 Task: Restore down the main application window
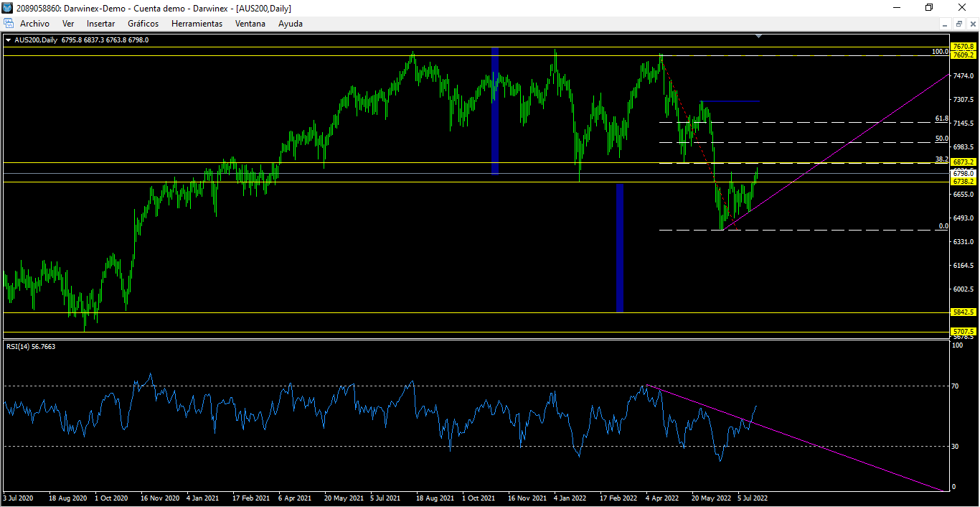click(929, 8)
